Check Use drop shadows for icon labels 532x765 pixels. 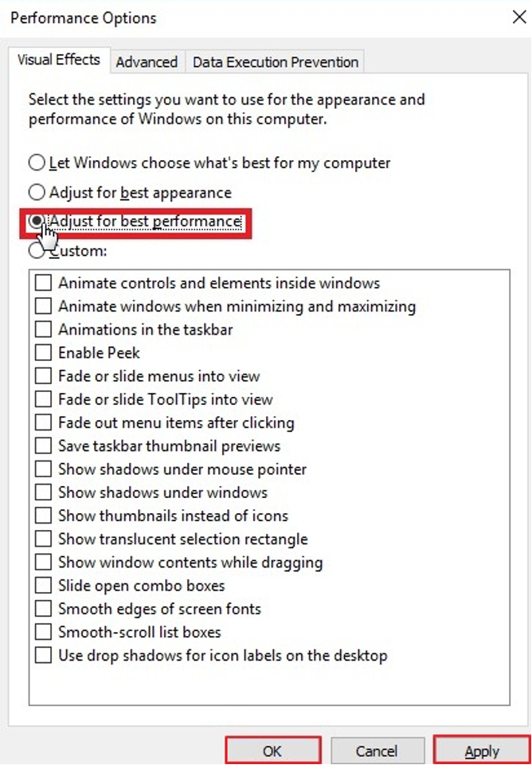point(44,656)
